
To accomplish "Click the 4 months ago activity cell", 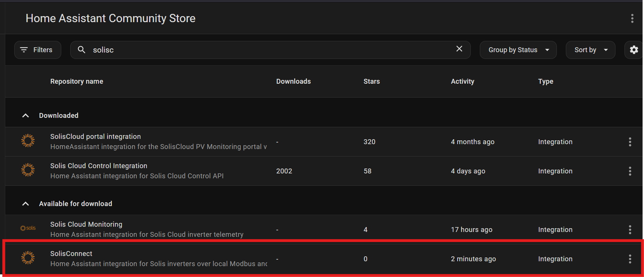I will pyautogui.click(x=473, y=142).
